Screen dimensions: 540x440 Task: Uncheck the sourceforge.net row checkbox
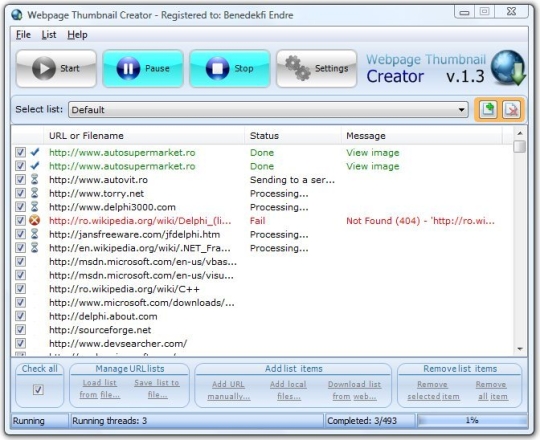[20, 329]
